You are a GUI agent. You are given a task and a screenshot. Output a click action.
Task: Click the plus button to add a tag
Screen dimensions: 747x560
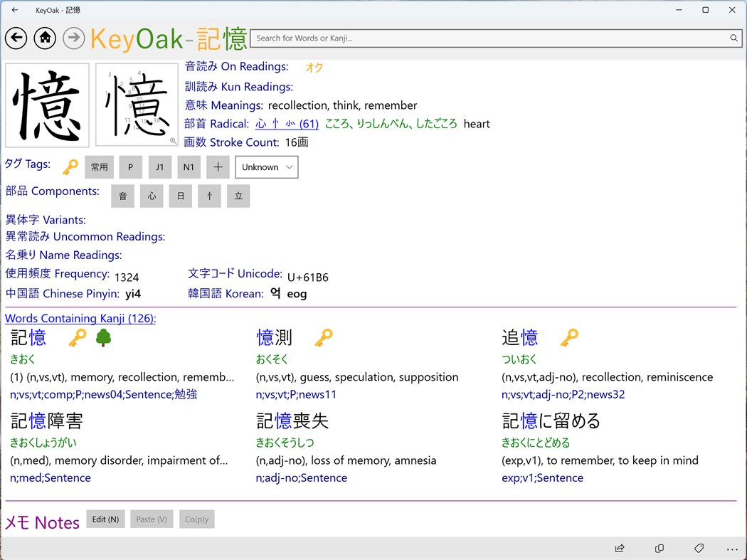click(x=217, y=167)
